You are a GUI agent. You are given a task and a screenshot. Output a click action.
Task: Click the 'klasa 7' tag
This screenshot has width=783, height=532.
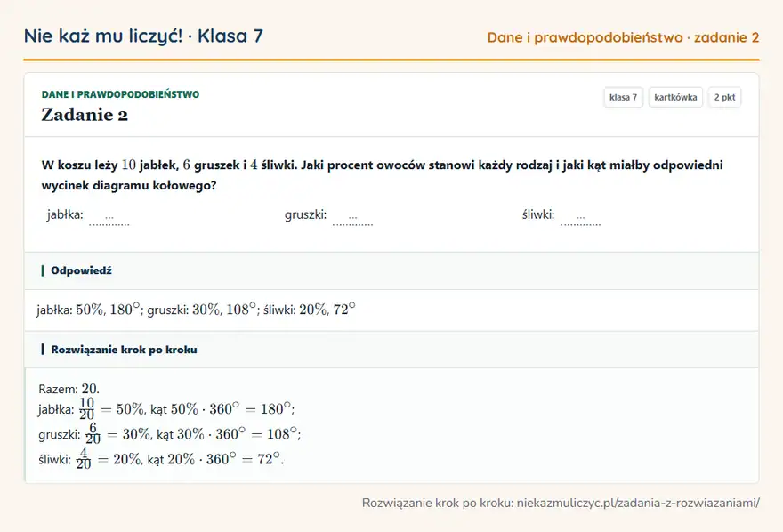pyautogui.click(x=623, y=97)
